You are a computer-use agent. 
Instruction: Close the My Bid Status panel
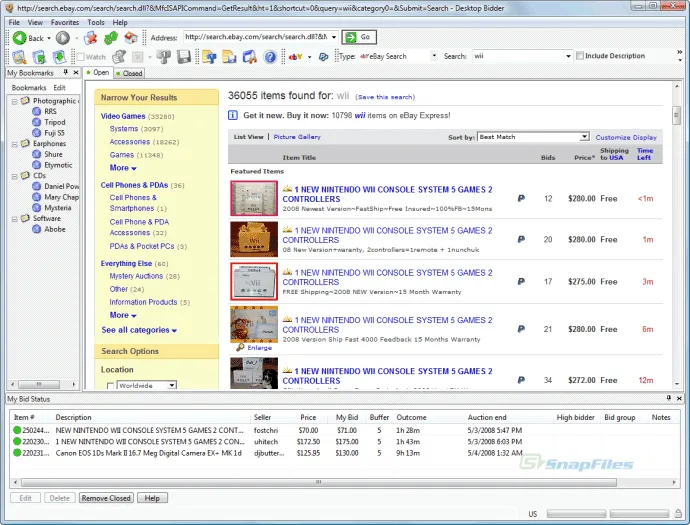pos(679,398)
